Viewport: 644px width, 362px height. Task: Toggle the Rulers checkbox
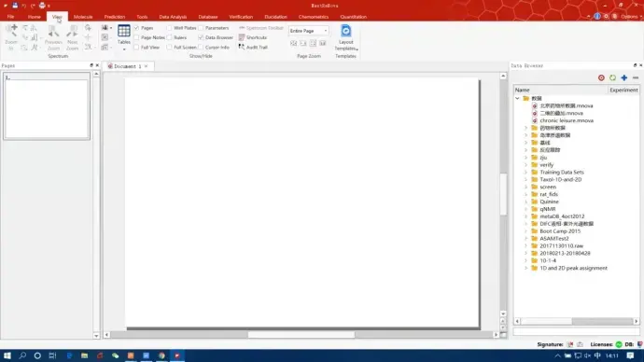click(169, 37)
